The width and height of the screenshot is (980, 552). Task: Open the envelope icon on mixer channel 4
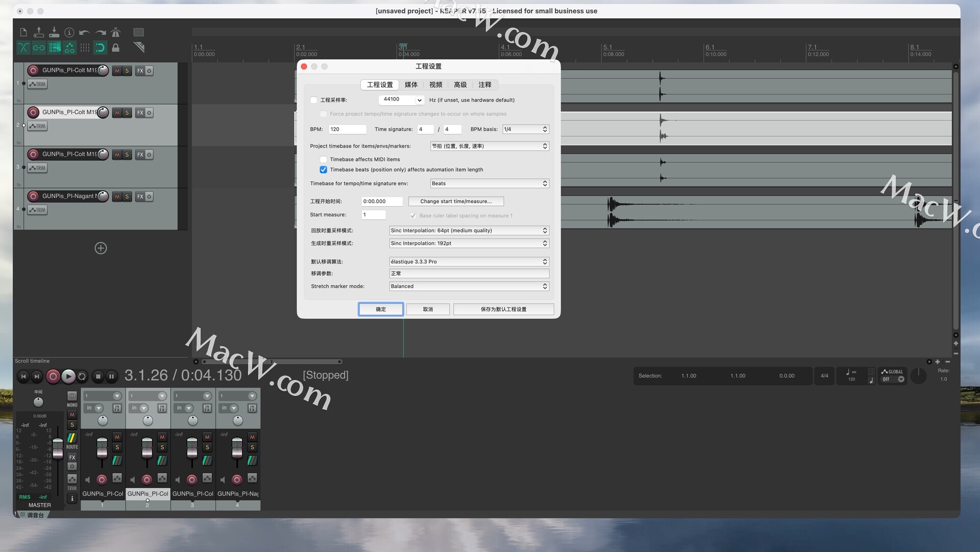coord(252,478)
